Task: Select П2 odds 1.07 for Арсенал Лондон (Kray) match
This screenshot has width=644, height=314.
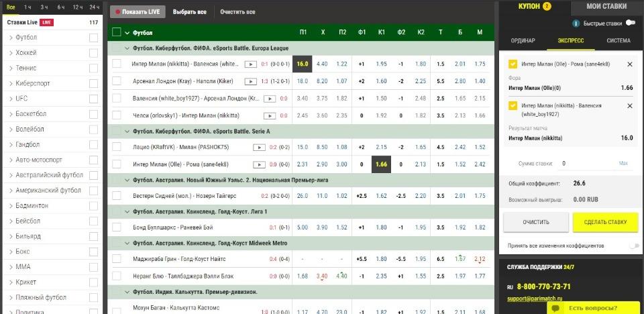Action: pyautogui.click(x=342, y=81)
